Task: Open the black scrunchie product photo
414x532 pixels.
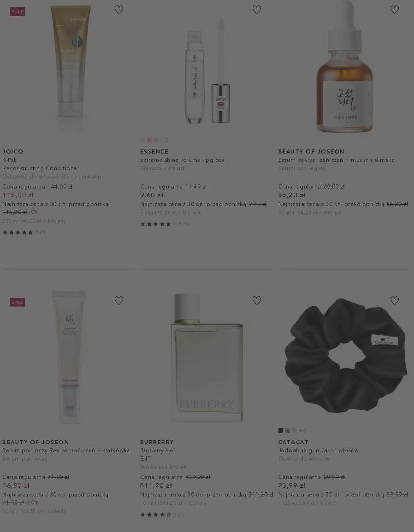Action: (345, 355)
